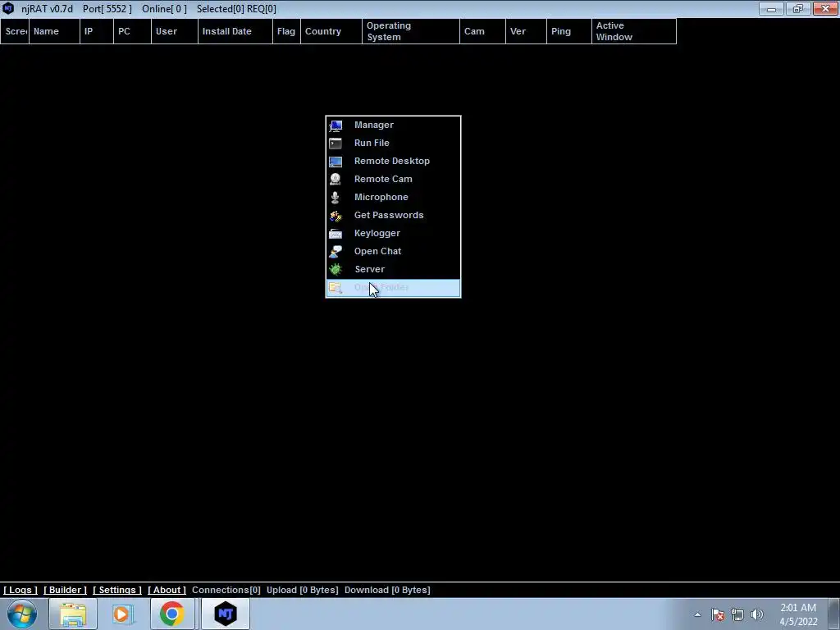Screen dimensions: 840x630
Task: Click the Install Date column header
Action: pyautogui.click(x=235, y=31)
